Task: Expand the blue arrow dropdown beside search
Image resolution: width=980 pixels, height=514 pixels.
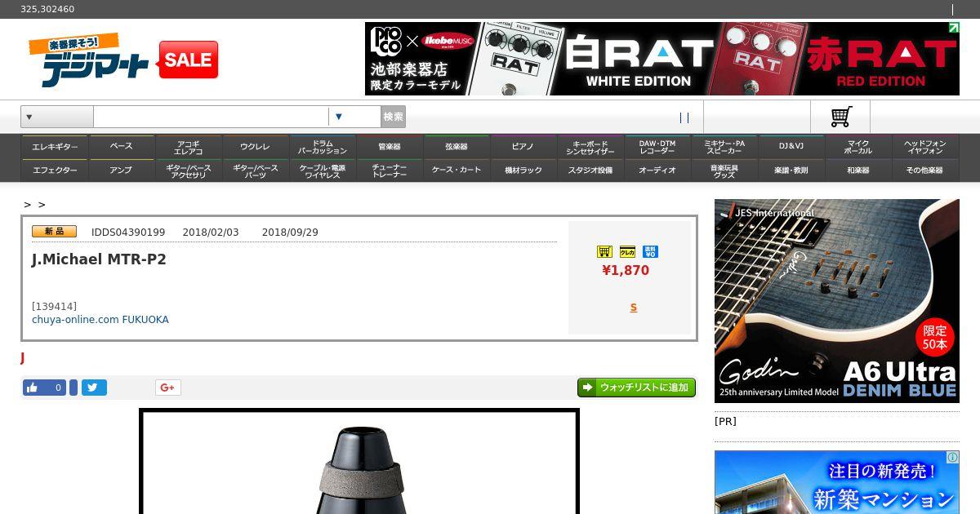Action: (x=354, y=117)
